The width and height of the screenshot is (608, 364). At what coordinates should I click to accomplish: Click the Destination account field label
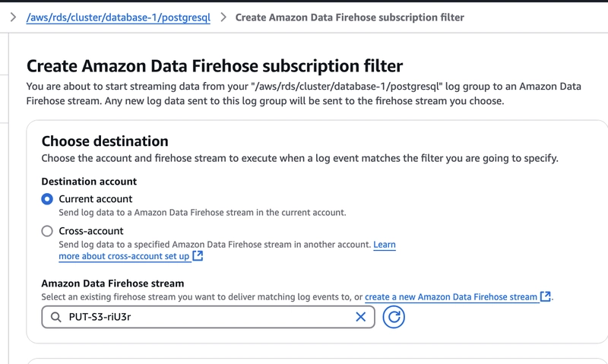(89, 182)
